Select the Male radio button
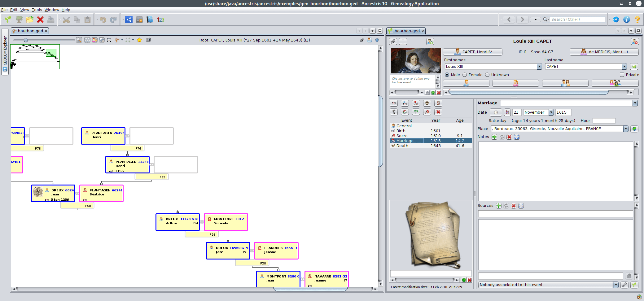This screenshot has width=644, height=301. pos(447,75)
